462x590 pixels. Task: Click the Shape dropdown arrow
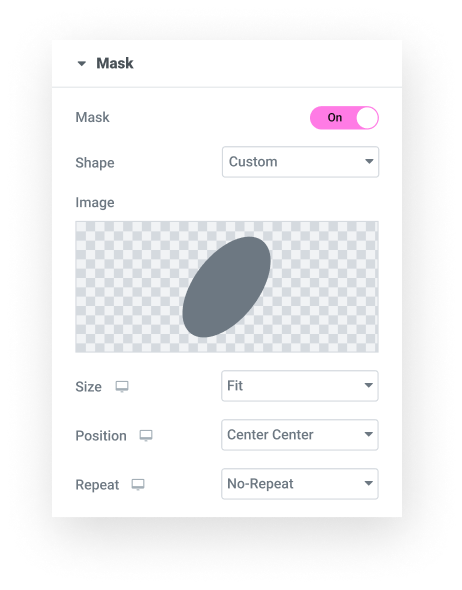pos(369,161)
